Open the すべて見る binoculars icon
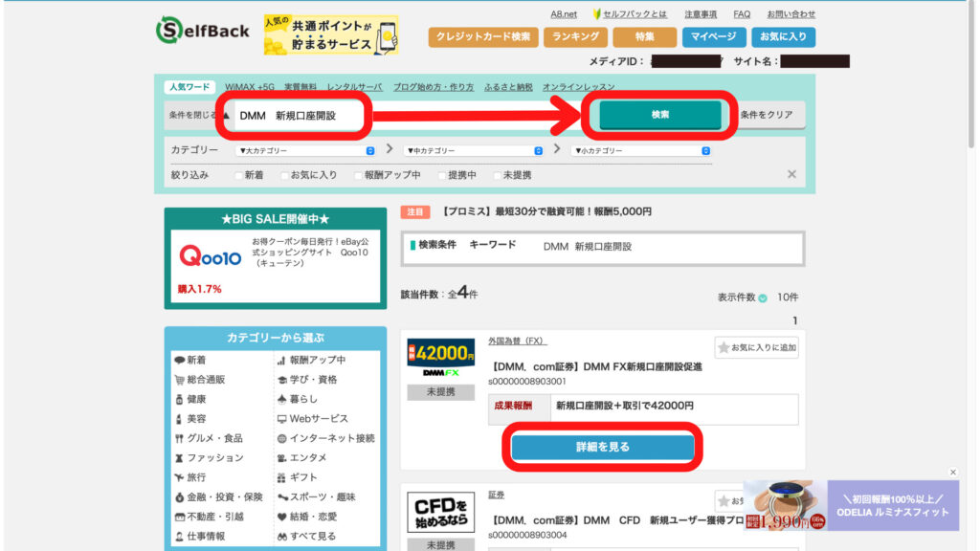This screenshot has height=551, width=980. pyautogui.click(x=282, y=536)
